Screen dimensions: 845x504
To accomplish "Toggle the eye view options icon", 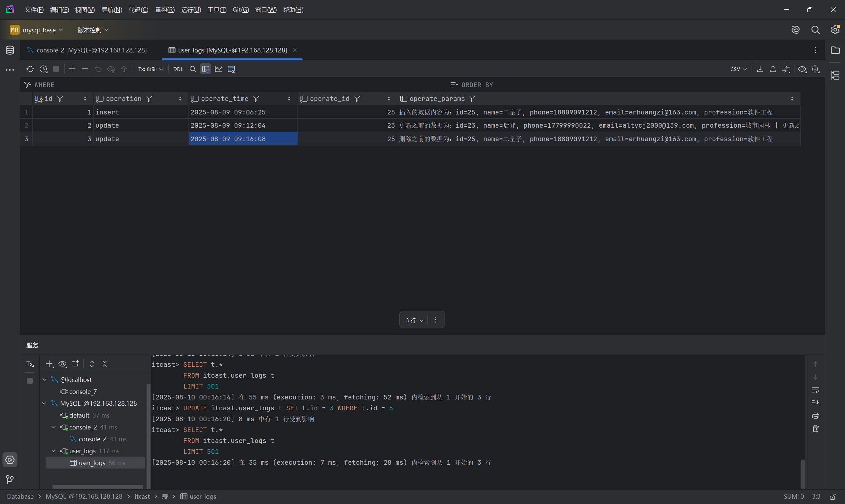I will (802, 69).
